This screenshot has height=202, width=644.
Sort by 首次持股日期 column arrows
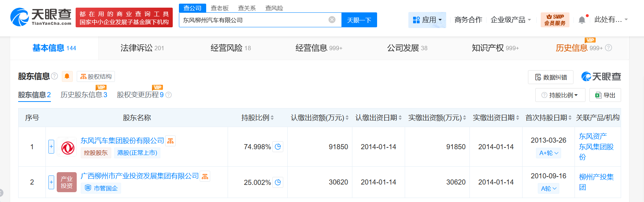(x=570, y=118)
